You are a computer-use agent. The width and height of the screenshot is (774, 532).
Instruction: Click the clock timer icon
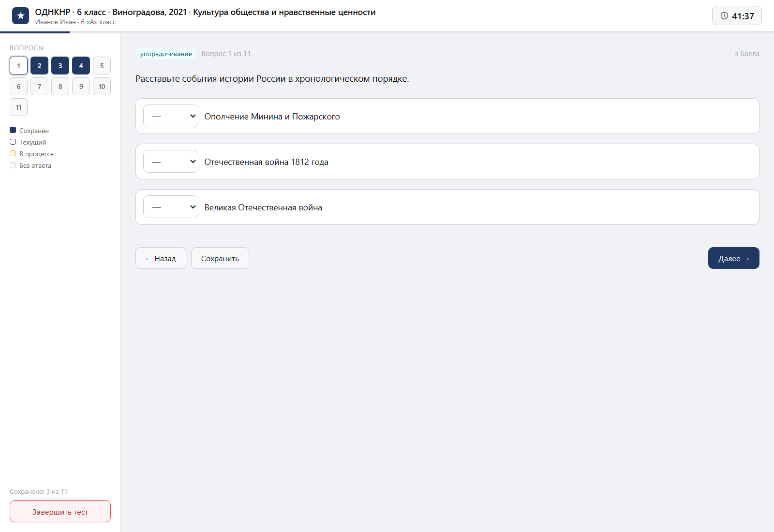724,16
